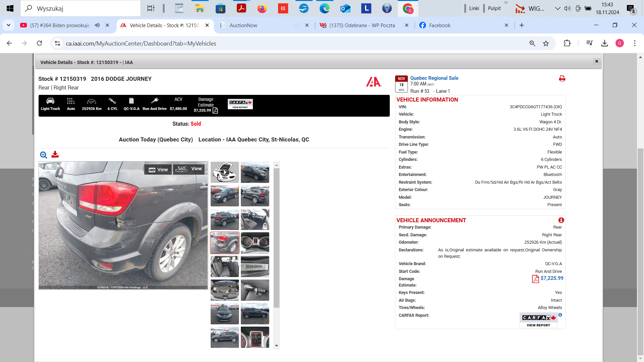The width and height of the screenshot is (644, 362).
Task: Select the engine bay thumbnail
Action: (x=225, y=290)
